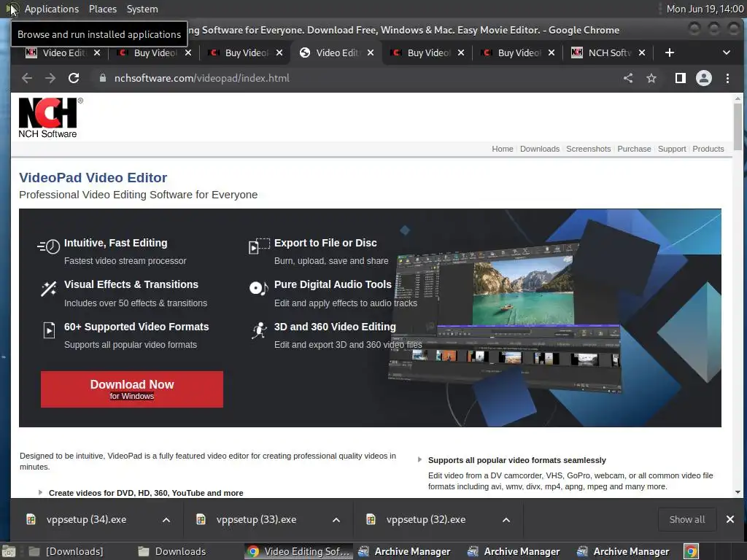Click the NCH Software logo

[x=50, y=118]
